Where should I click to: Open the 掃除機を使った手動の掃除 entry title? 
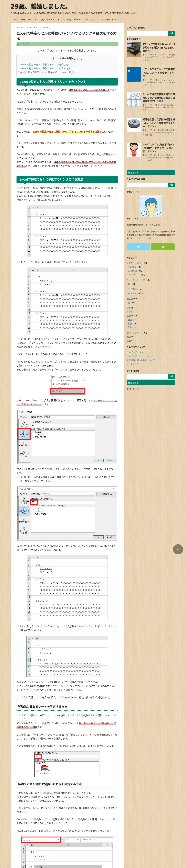pyautogui.click(x=159, y=123)
